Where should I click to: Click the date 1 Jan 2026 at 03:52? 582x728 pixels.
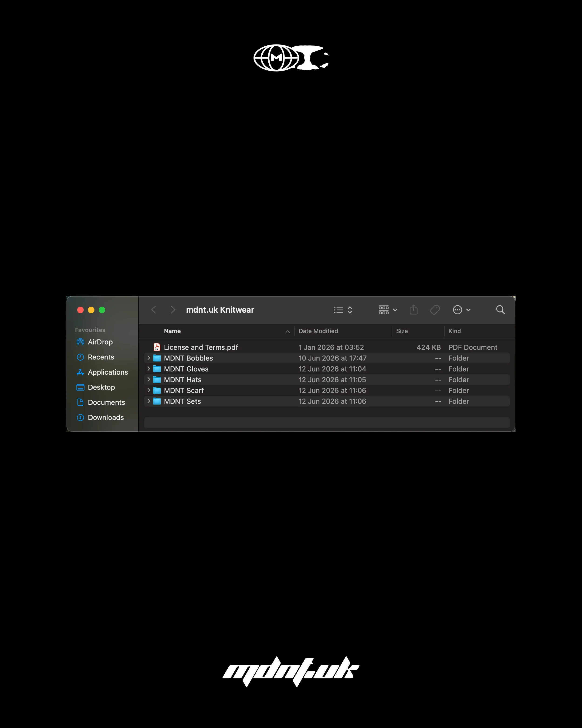(x=331, y=347)
